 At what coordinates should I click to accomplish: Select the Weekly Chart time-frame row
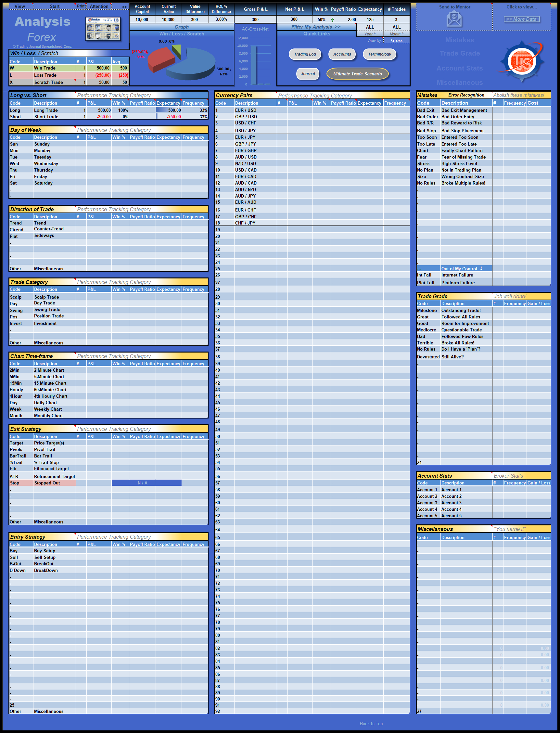(109, 409)
